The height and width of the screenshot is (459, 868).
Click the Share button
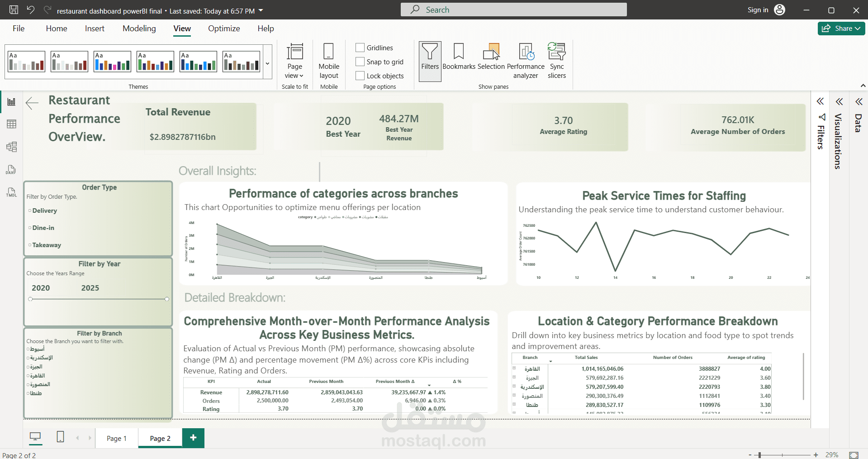[841, 29]
